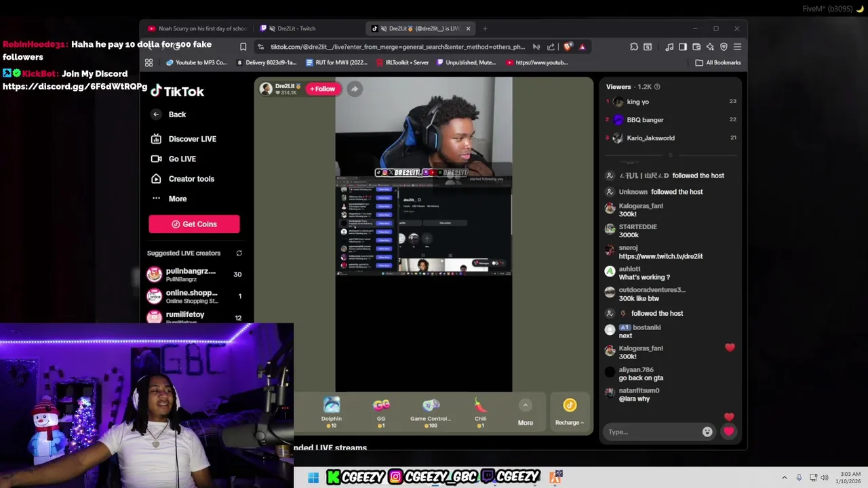Click the muted-tab speaker icon in address bar
The image size is (868, 488).
[x=536, y=47]
